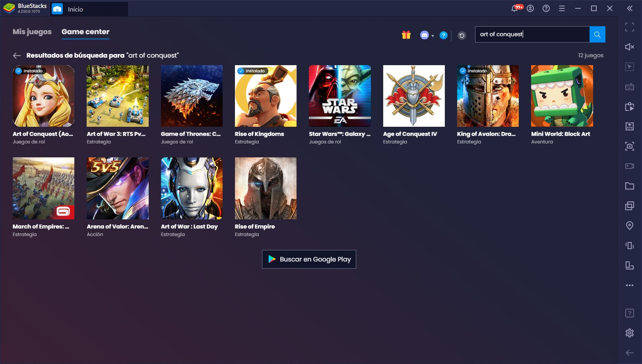The width and height of the screenshot is (642, 364).
Task: Open the Art of War 3 thumbnail
Action: pyautogui.click(x=118, y=96)
